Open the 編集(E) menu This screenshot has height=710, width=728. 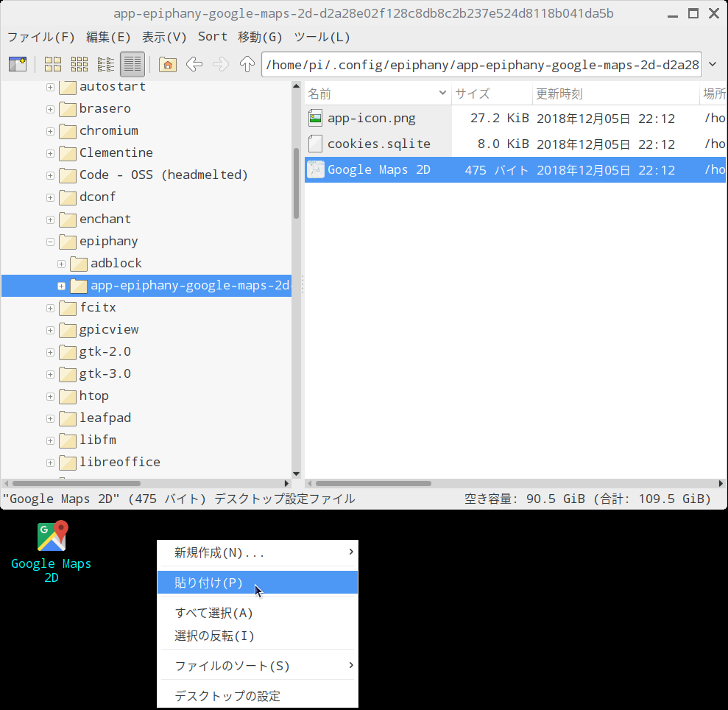[x=108, y=37]
